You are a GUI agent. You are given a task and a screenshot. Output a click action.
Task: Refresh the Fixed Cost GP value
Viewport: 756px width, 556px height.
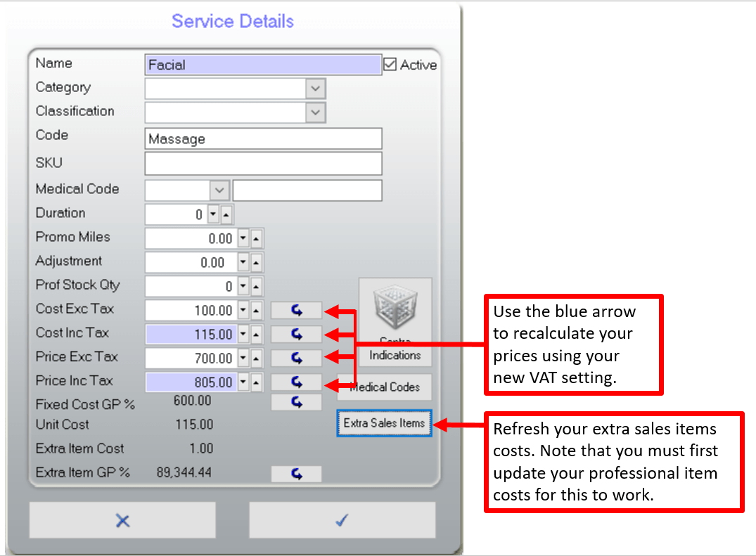pos(296,401)
